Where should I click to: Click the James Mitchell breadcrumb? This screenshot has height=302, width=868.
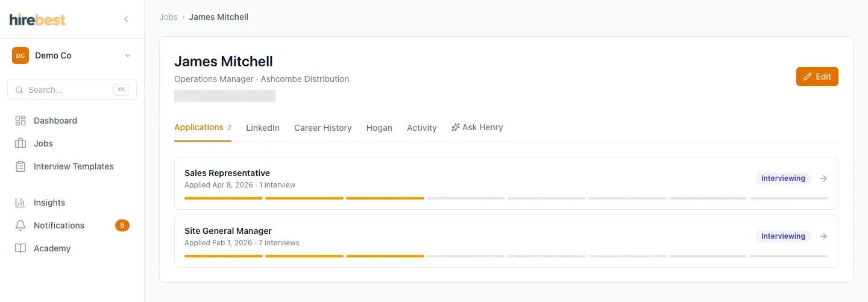pos(219,17)
